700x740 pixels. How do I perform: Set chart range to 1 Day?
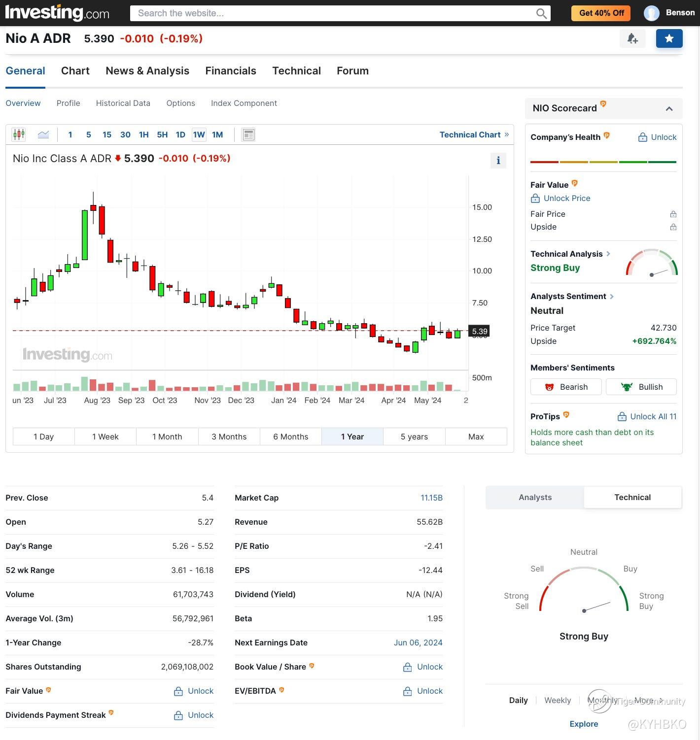[x=44, y=437]
